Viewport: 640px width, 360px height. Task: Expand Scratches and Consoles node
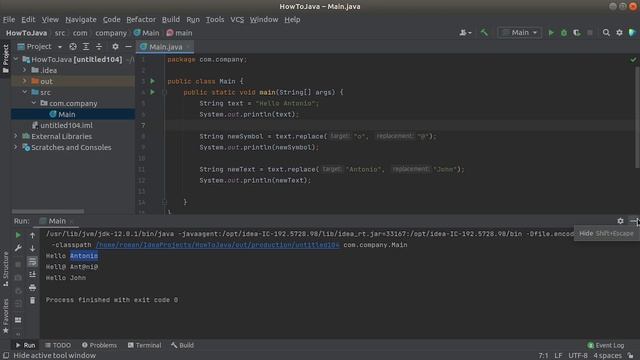(16, 147)
